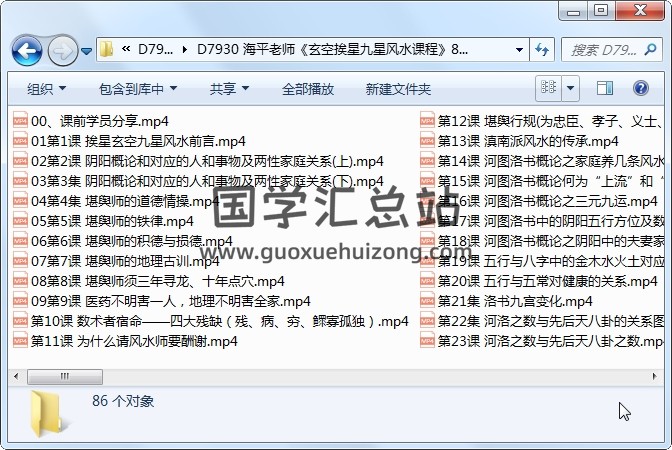Show hidden breadcrumb path via « chevron

(x=126, y=49)
